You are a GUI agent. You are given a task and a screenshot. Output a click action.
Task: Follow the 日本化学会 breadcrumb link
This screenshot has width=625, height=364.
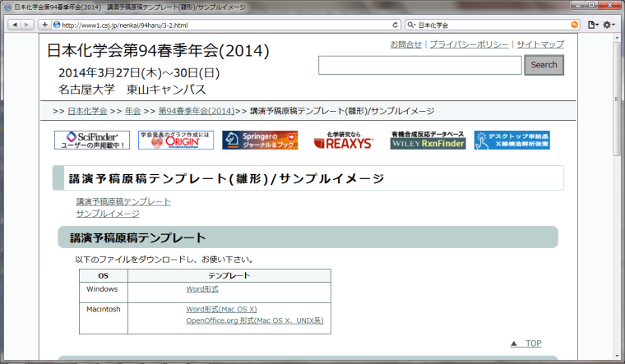tap(87, 111)
